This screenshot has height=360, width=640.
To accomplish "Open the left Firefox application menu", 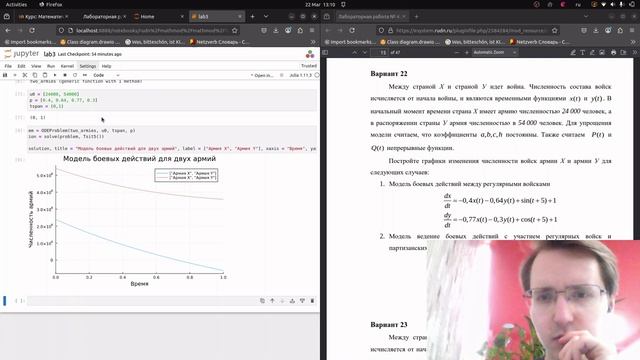I will point(312,30).
